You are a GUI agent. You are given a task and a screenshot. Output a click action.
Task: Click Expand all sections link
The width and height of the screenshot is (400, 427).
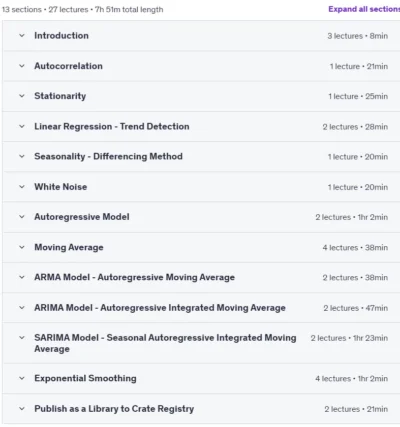point(364,9)
